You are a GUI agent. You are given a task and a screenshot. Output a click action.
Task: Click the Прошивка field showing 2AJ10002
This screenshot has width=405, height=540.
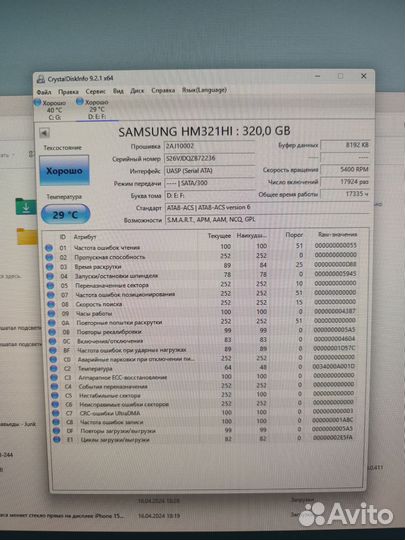point(210,146)
